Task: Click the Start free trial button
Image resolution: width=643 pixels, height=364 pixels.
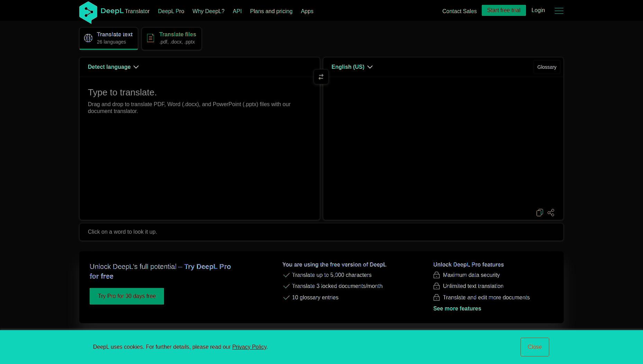Action: (504, 10)
